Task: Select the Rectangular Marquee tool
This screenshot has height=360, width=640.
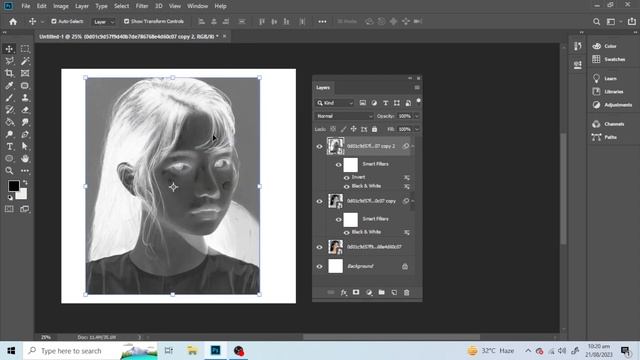Action: point(25,49)
